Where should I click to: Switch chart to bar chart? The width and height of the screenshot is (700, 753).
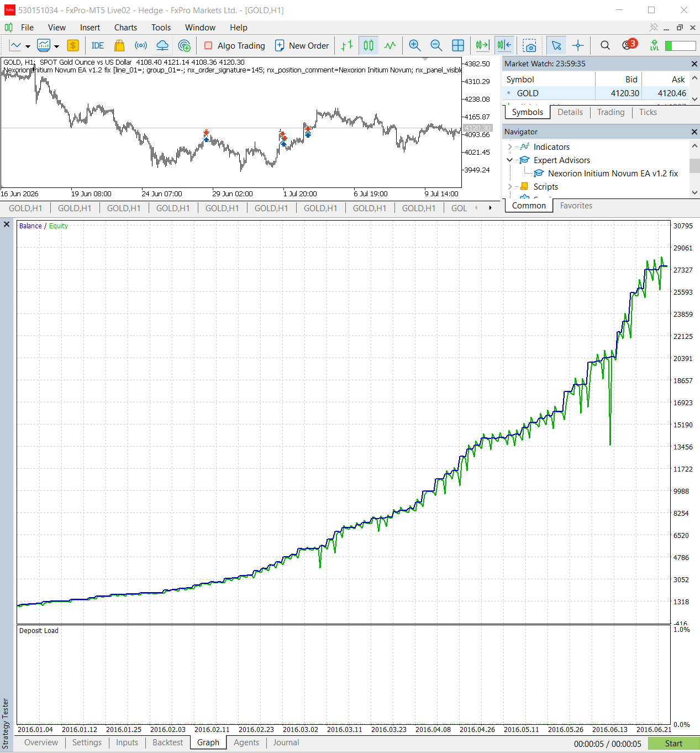tap(347, 46)
